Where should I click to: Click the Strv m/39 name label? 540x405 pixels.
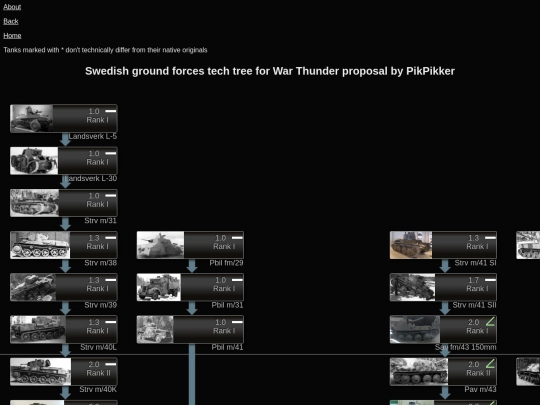(101, 305)
